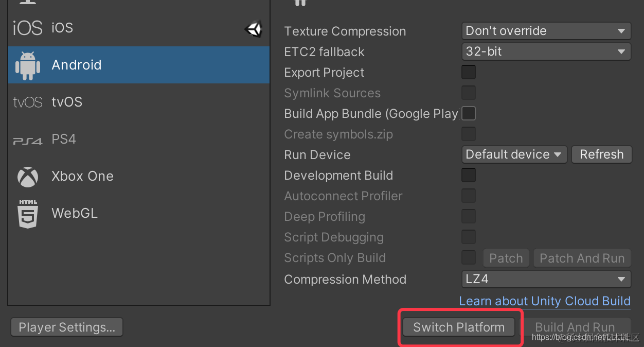Image resolution: width=644 pixels, height=347 pixels.
Task: Click the Unity logo beside iOS
Action: [254, 29]
